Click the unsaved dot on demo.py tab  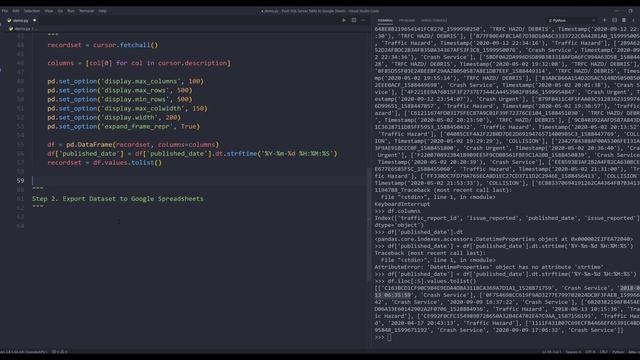pyautogui.click(x=35, y=20)
